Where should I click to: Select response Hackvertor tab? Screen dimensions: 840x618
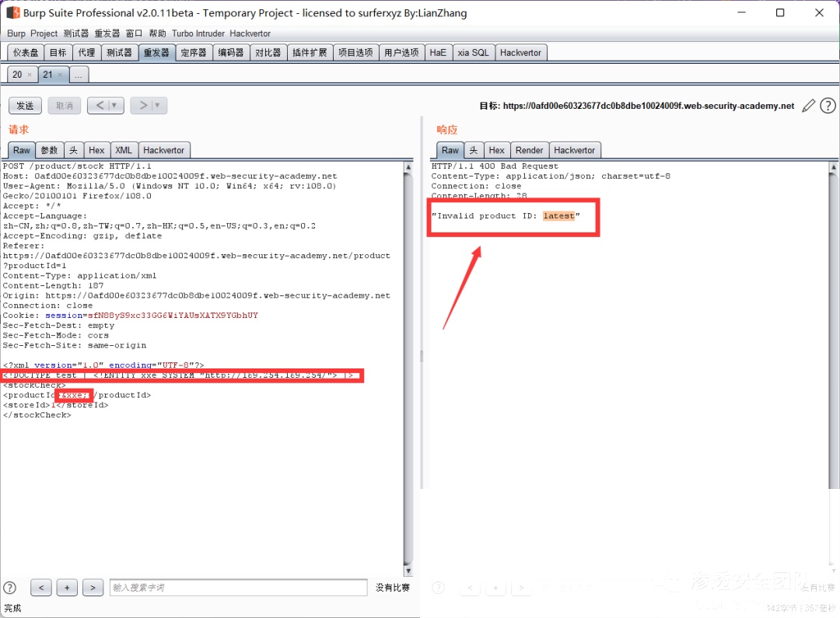pyautogui.click(x=574, y=150)
